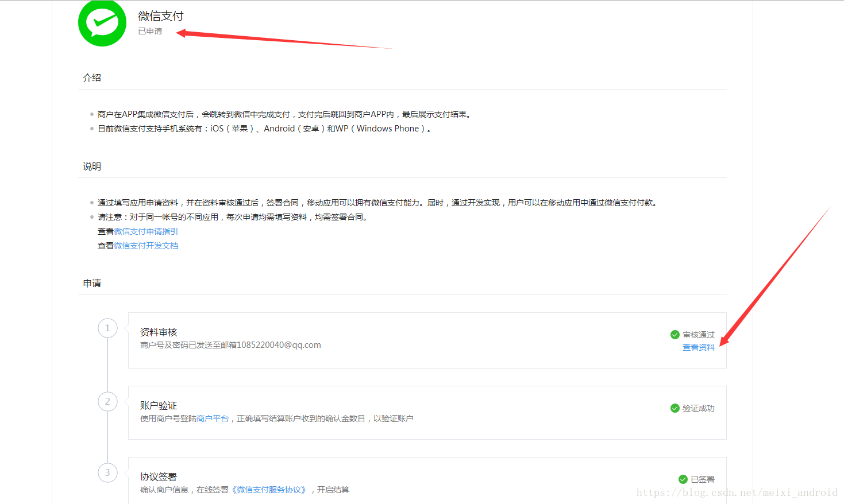Click the 账户验证 step title
The image size is (844, 504).
pos(159,406)
